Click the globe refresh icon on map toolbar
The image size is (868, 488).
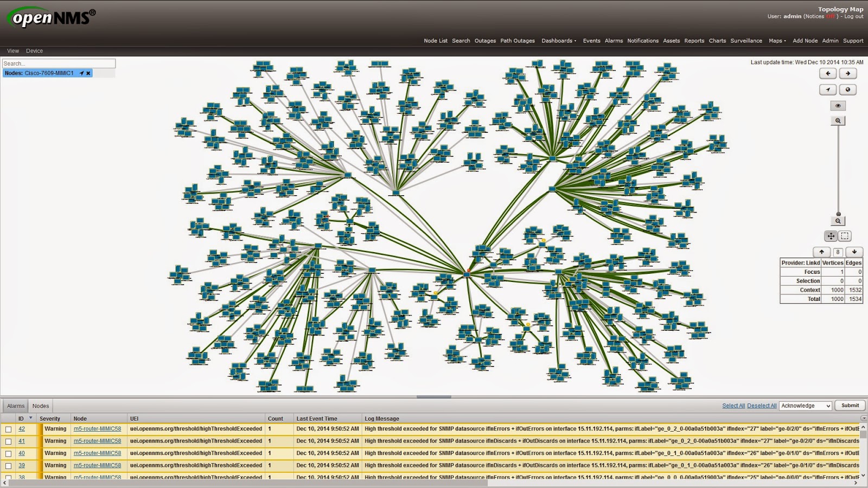[x=847, y=89]
